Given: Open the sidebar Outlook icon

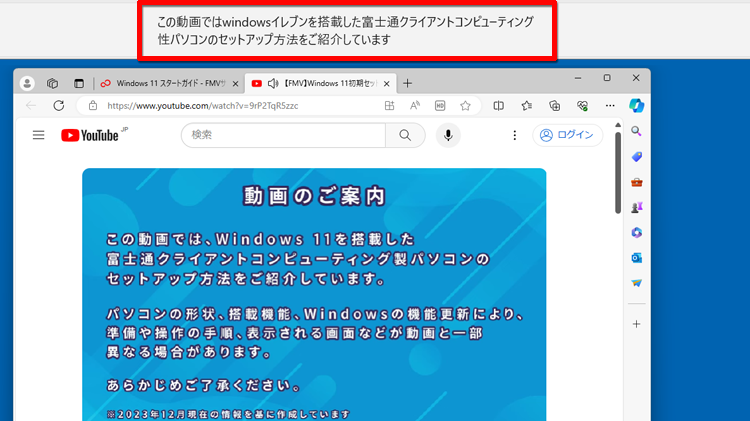Looking at the screenshot, I should (x=636, y=258).
